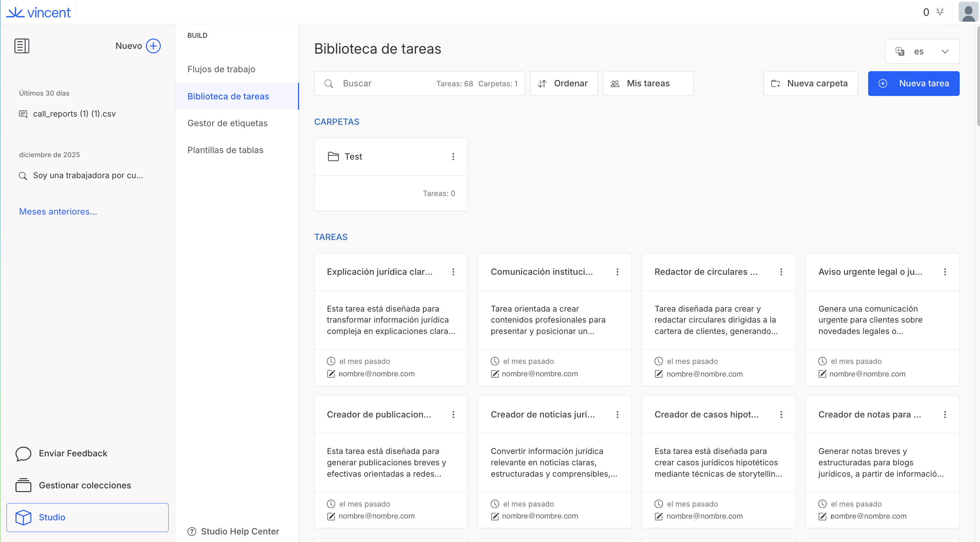
Task: Open options for Redactor de circulares task
Action: pyautogui.click(x=781, y=272)
